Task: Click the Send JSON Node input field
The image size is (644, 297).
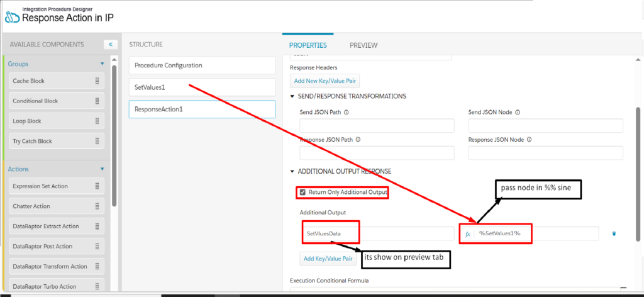Action: click(x=545, y=126)
